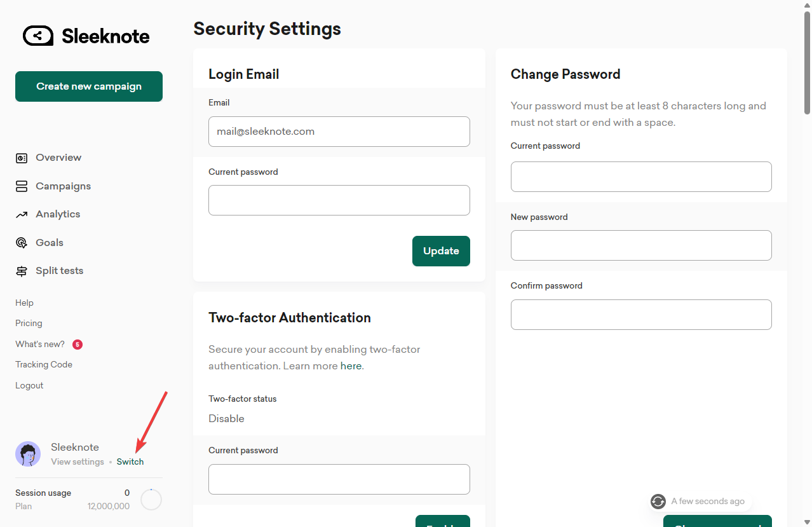Viewport: 812px width, 527px height.
Task: Click the Campaigns stack icon
Action: coord(22,186)
